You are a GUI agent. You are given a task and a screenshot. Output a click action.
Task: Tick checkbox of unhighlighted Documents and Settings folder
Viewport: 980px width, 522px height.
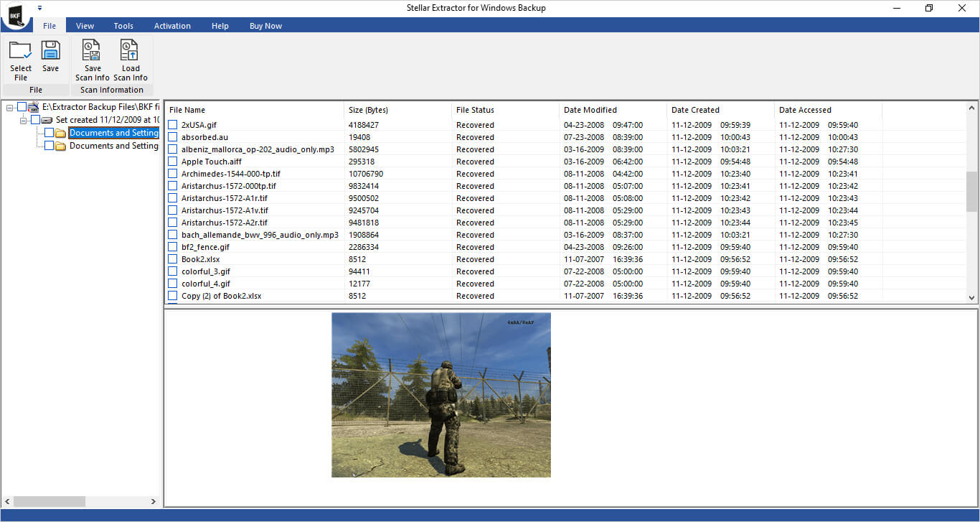coord(49,146)
